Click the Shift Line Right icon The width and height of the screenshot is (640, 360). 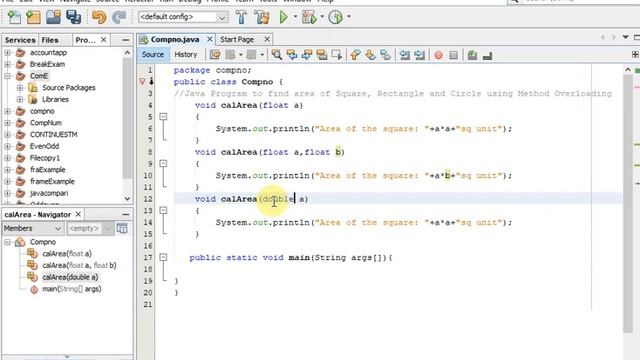419,55
